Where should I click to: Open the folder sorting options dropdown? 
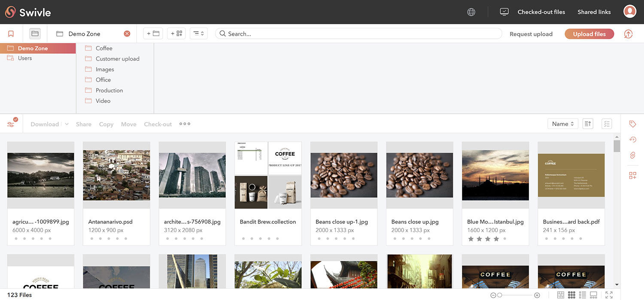[x=198, y=34]
